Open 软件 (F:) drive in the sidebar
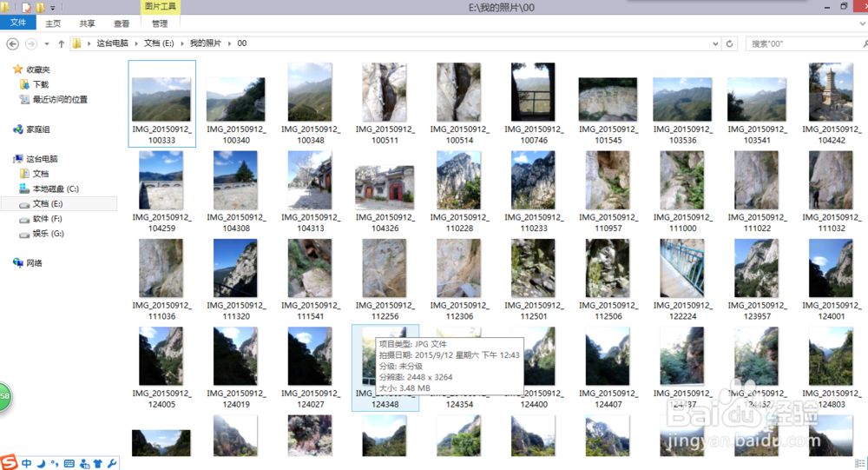The image size is (868, 470). click(41, 218)
